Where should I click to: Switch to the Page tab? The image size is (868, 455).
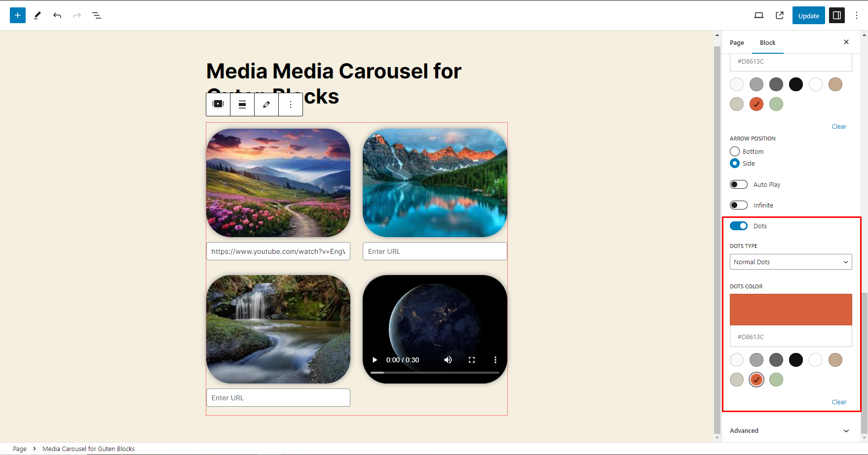click(x=737, y=42)
